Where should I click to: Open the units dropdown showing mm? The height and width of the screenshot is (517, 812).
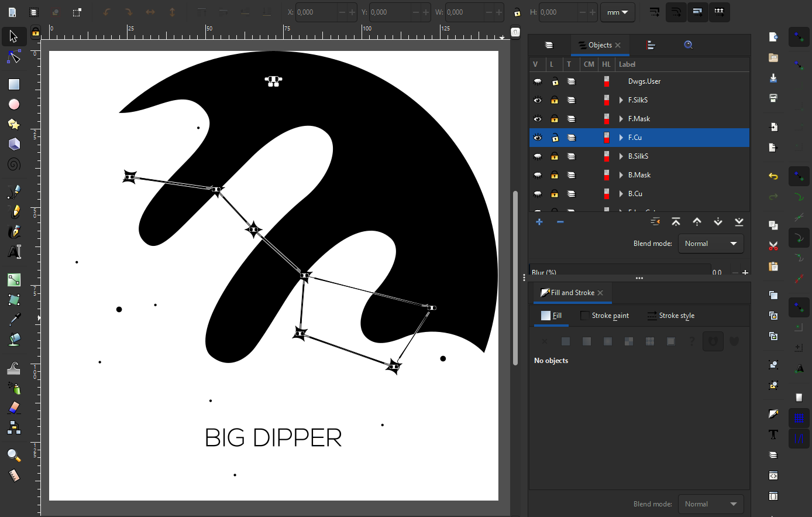click(617, 12)
